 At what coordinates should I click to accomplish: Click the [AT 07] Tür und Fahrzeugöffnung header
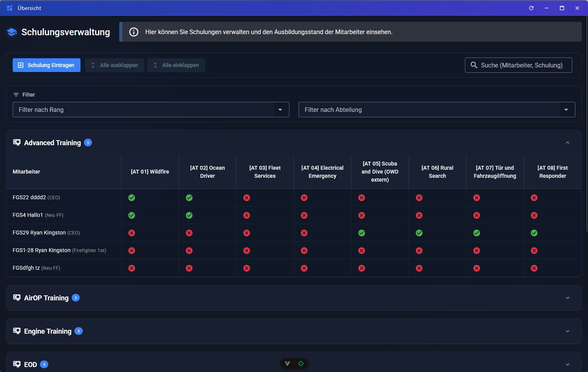pos(495,172)
